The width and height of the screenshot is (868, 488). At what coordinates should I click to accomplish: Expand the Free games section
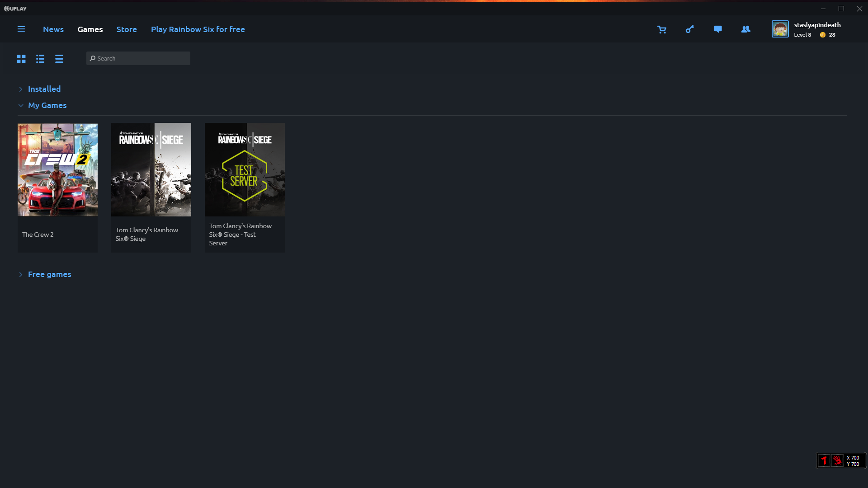[x=21, y=275]
